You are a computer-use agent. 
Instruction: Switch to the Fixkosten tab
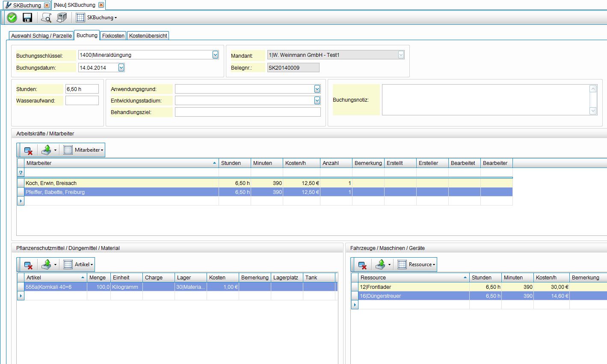tap(113, 36)
